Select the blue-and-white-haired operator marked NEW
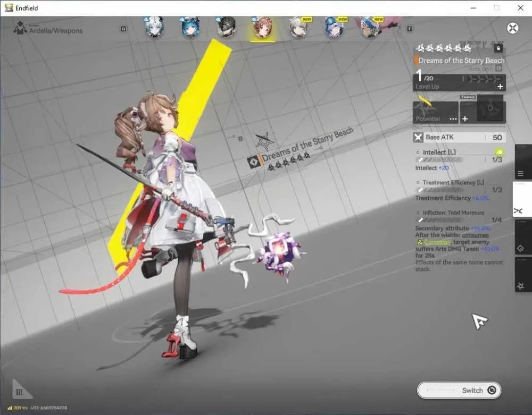The height and width of the screenshot is (415, 532). click(x=370, y=28)
